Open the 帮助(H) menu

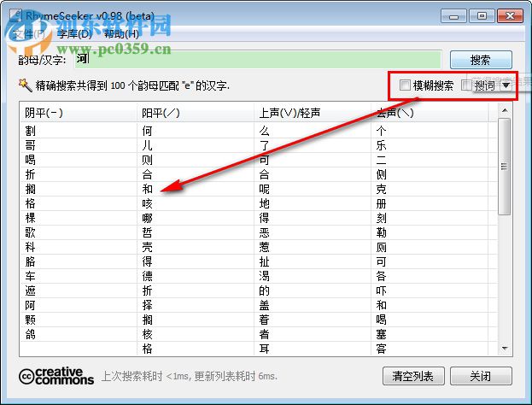tap(121, 34)
